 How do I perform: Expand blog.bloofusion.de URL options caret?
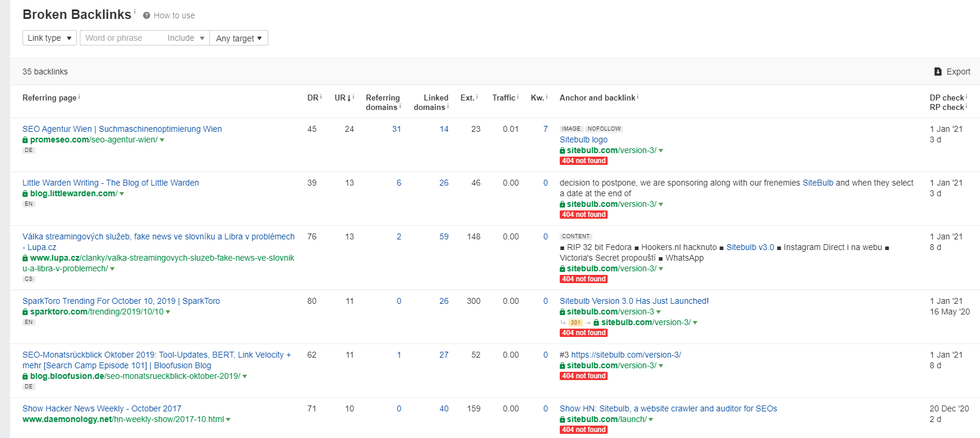click(245, 377)
